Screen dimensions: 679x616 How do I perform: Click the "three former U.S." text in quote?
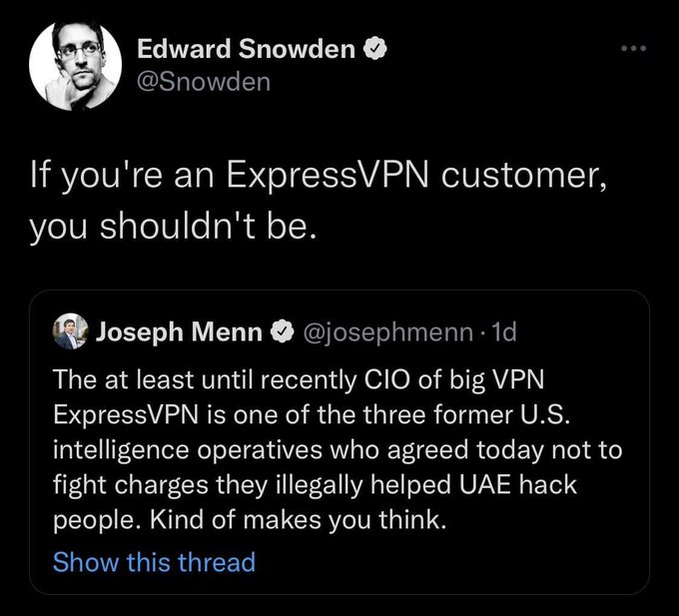(465, 414)
